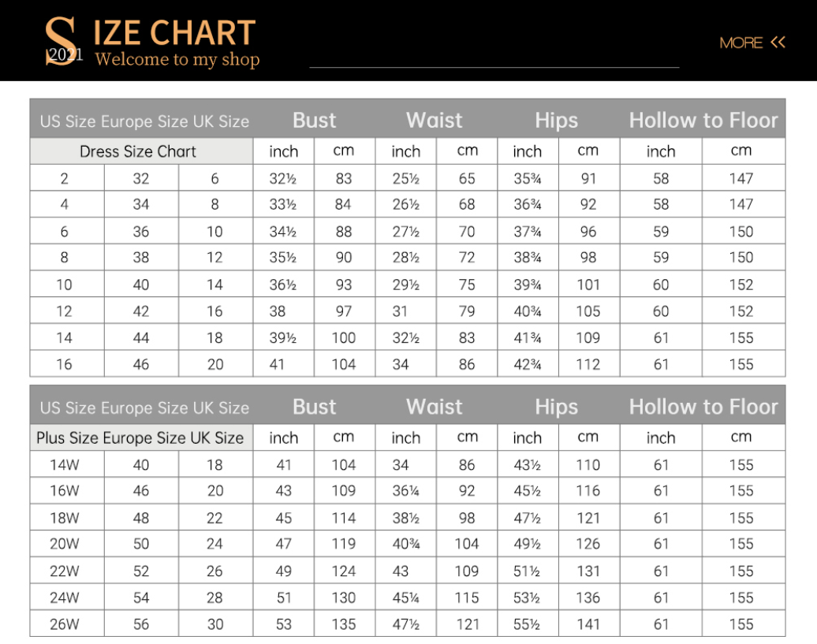The image size is (817, 644).
Task: Click the 16W size cell
Action: pyautogui.click(x=65, y=491)
